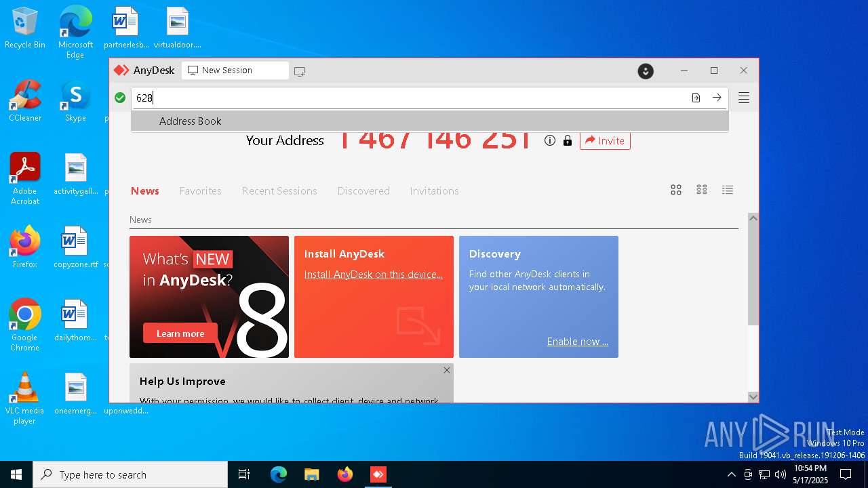Image resolution: width=868 pixels, height=488 pixels.
Task: Open File Explorer from taskbar
Action: click(x=311, y=474)
